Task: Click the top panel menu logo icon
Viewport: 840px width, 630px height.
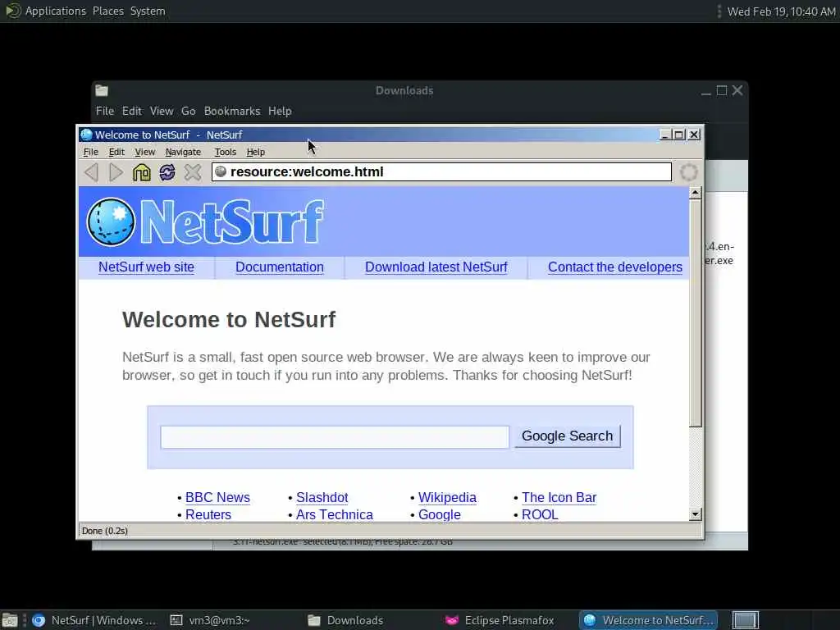Action: click(11, 11)
